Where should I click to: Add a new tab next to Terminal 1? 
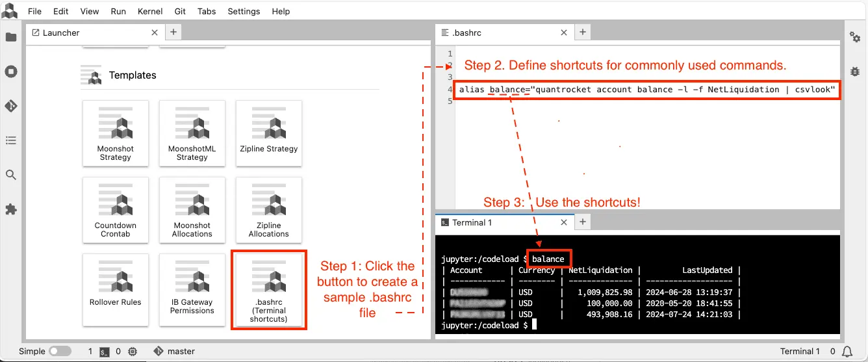[583, 222]
